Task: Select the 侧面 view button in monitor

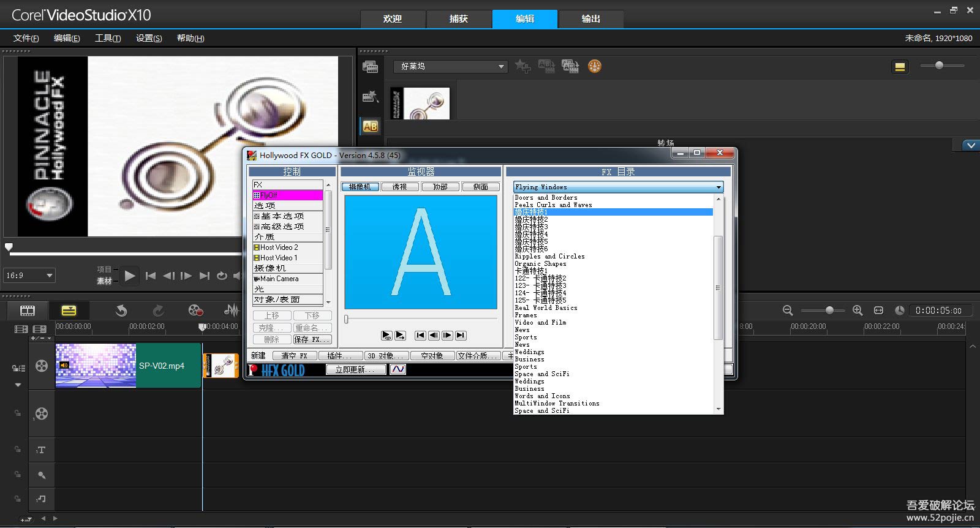Action: 481,187
